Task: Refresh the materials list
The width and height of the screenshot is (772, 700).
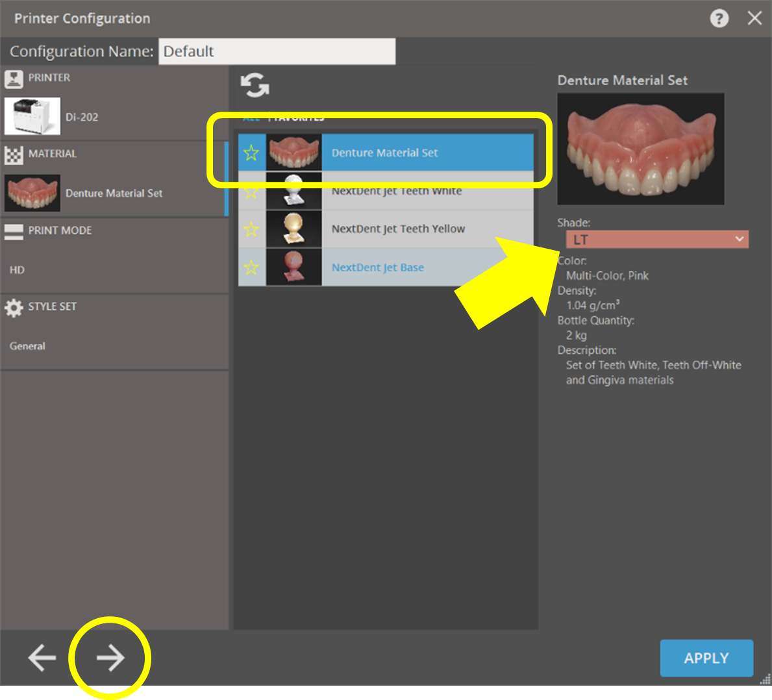Action: (255, 85)
